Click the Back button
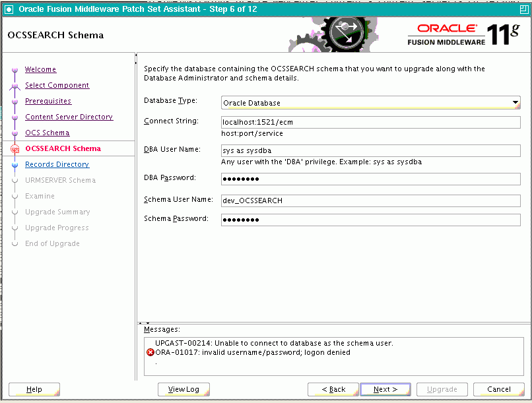 [333, 389]
